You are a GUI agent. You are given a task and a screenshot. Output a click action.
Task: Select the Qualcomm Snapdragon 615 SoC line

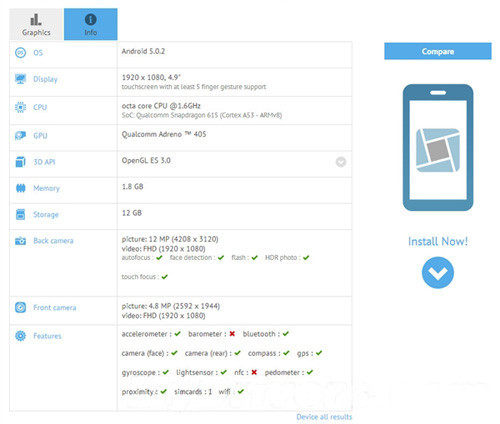click(202, 115)
